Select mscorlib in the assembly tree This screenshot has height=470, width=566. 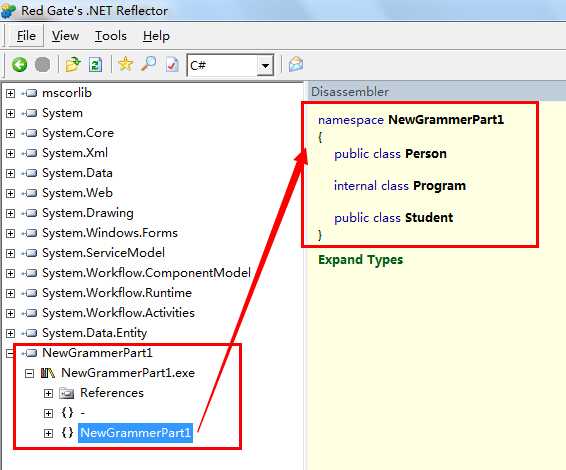tap(67, 93)
